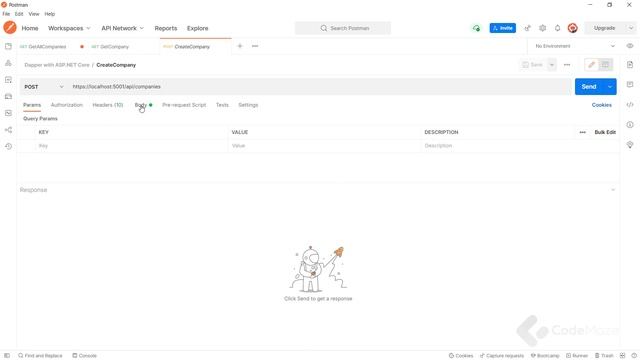The image size is (640, 360).
Task: Click the Upgrade button
Action: pos(605,28)
